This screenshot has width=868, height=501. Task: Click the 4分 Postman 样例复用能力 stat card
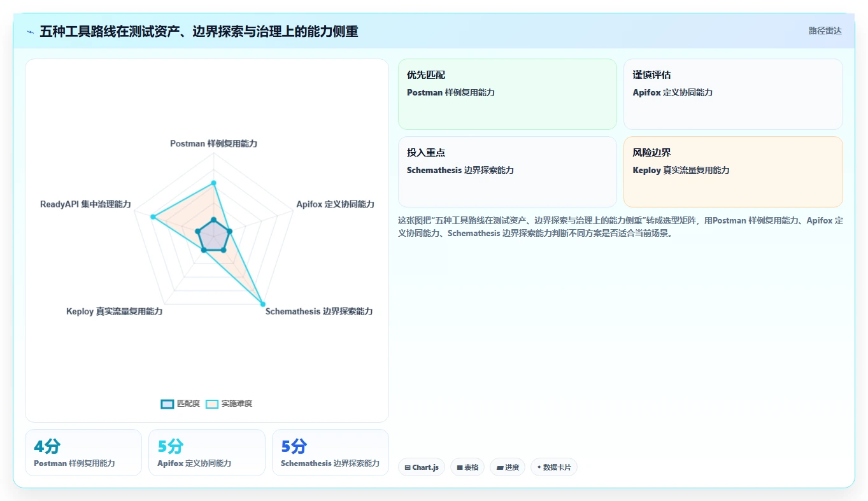click(83, 453)
